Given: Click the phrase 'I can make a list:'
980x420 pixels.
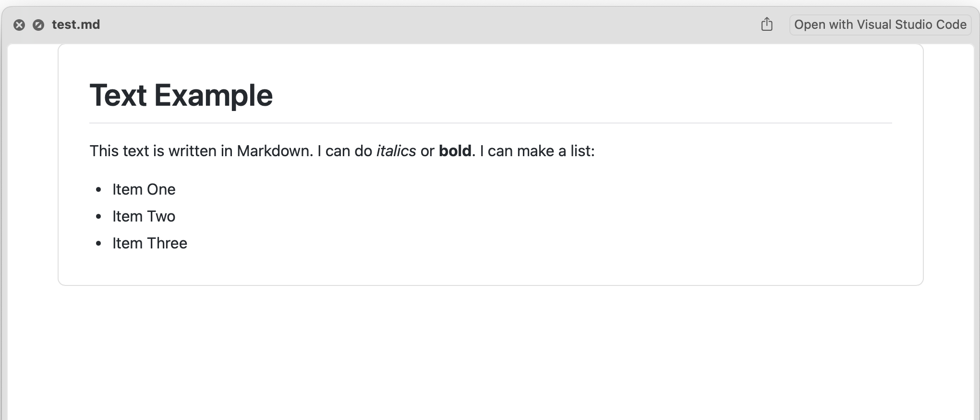Looking at the screenshot, I should coord(537,151).
